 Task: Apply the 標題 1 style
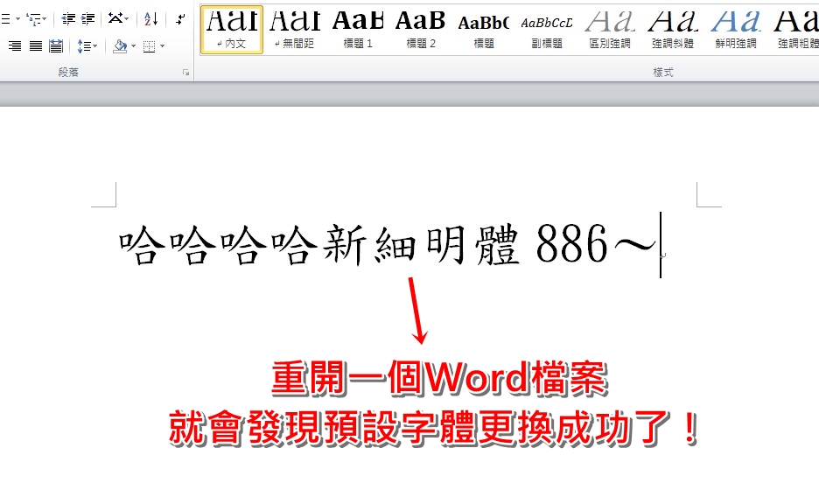point(358,30)
